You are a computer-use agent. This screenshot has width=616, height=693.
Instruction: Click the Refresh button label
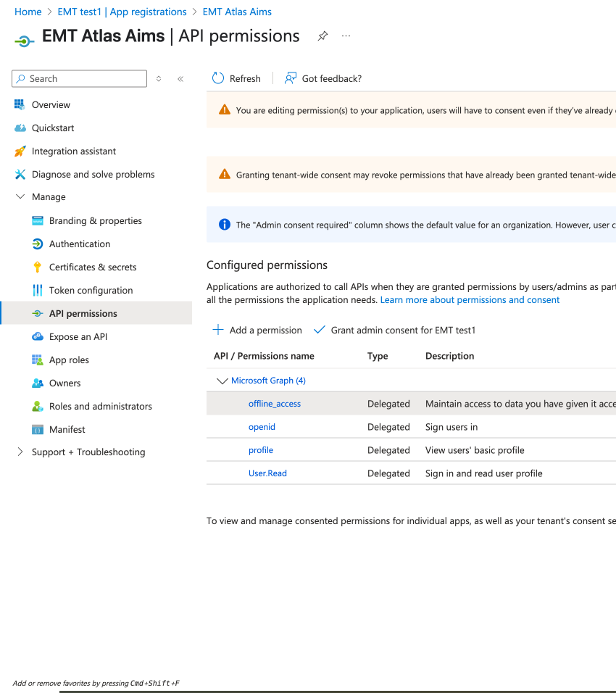(x=245, y=79)
